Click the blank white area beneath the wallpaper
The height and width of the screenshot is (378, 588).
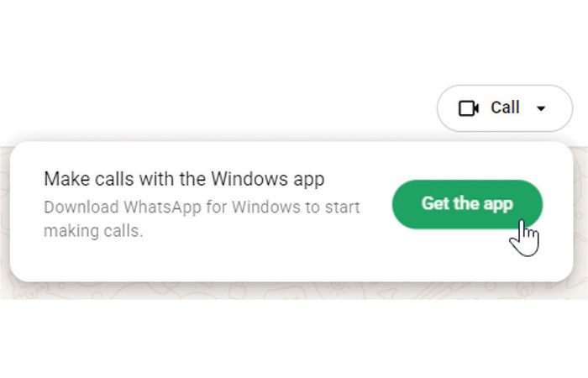(x=294, y=338)
